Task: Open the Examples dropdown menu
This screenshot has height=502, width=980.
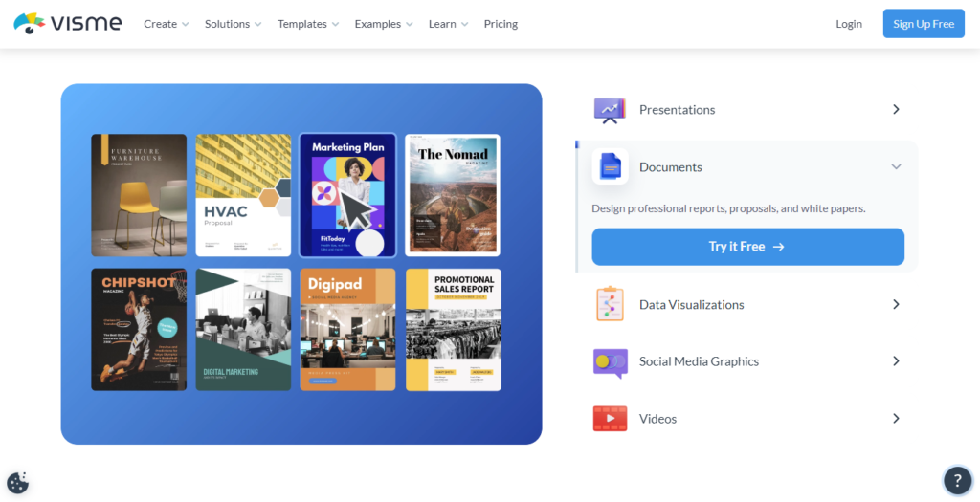Action: click(x=384, y=24)
